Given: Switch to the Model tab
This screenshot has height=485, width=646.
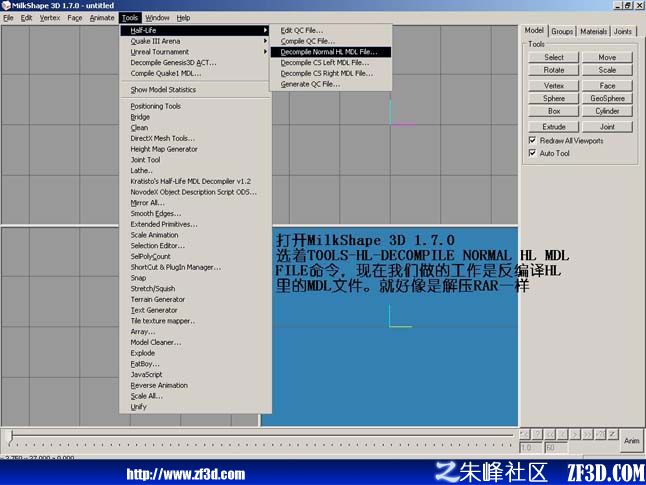Looking at the screenshot, I should [x=534, y=30].
